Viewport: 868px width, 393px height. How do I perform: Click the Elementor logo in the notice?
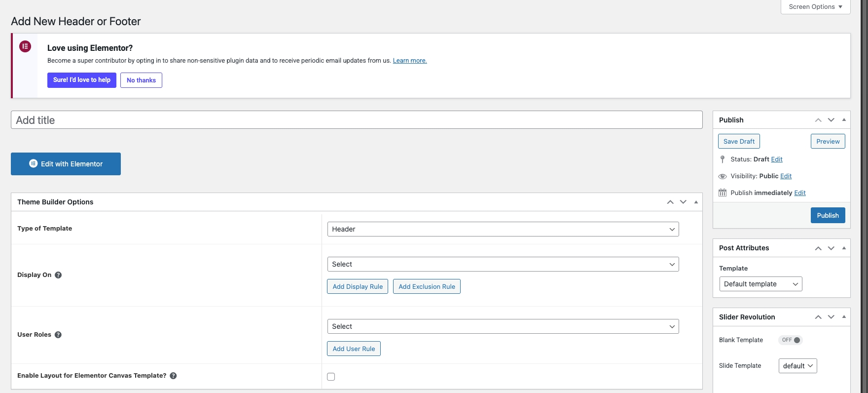[25, 46]
